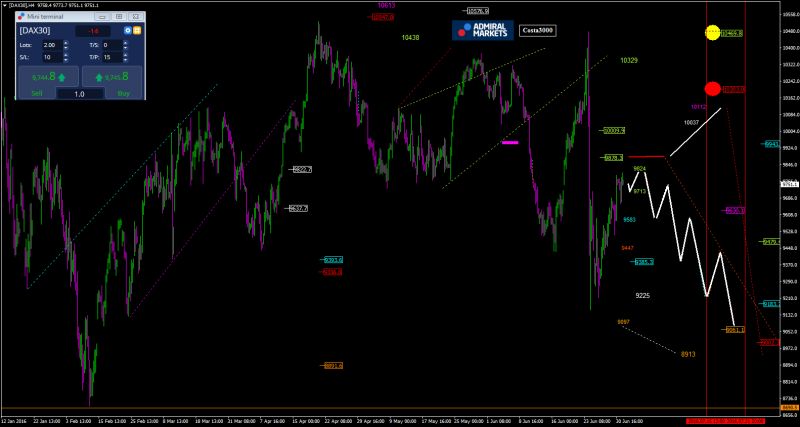The image size is (800, 427).
Task: Click the Lots input field
Action: point(50,45)
